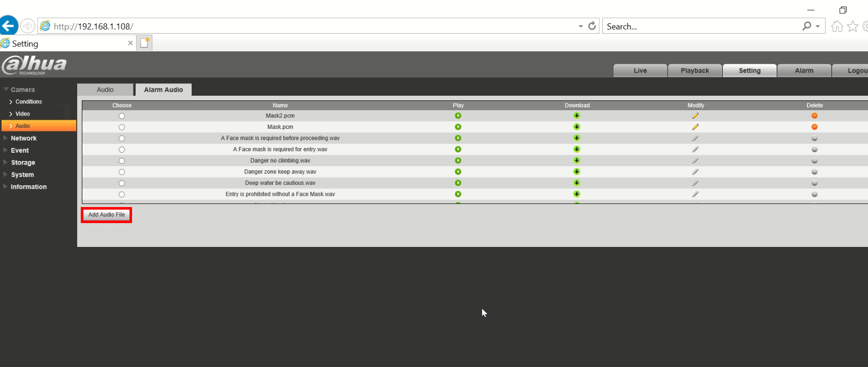868x367 pixels.
Task: Choose 'A Face mask is required for entry.wav' radio
Action: tap(122, 150)
